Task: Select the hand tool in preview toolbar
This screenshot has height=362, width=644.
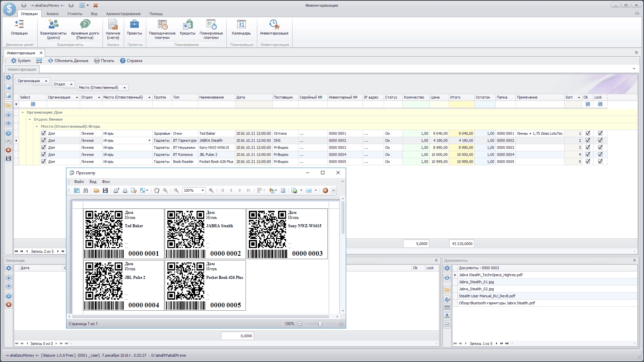Action: tap(157, 190)
